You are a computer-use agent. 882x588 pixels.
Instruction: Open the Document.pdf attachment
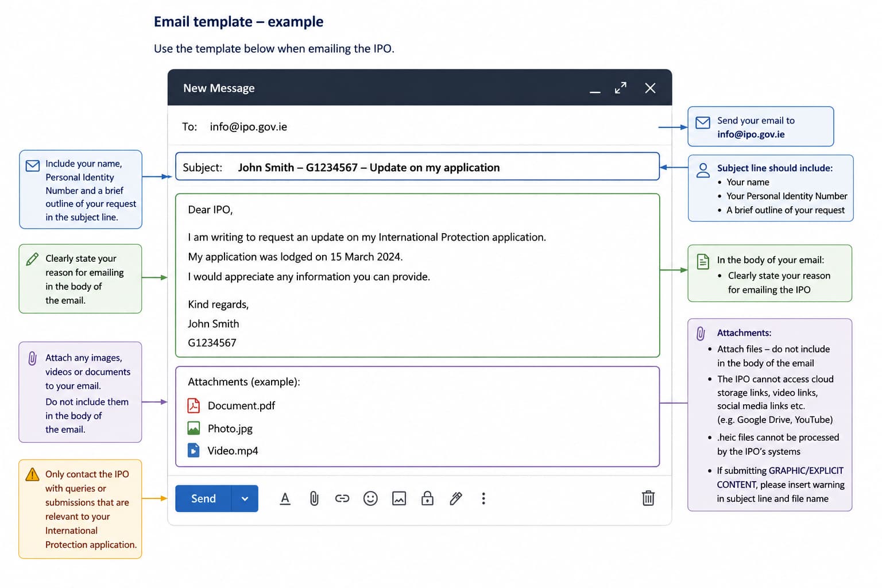[241, 405]
